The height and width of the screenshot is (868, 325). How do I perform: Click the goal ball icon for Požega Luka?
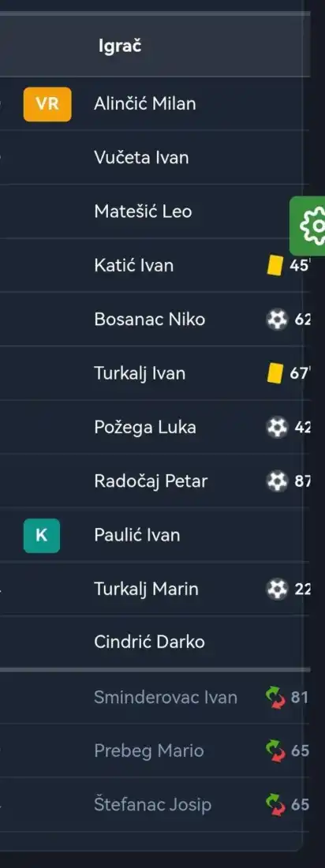tap(278, 428)
